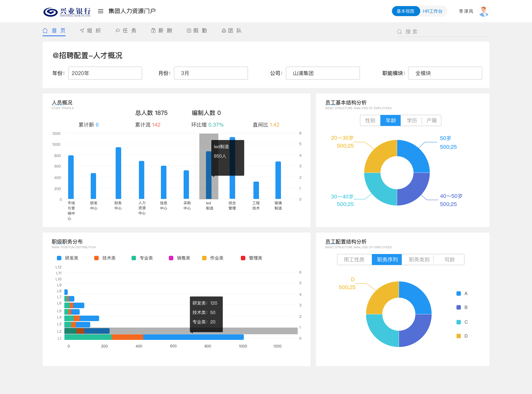The width and height of the screenshot is (532, 394).
Task: Click the Industrial Bank logo
Action: 67,12
